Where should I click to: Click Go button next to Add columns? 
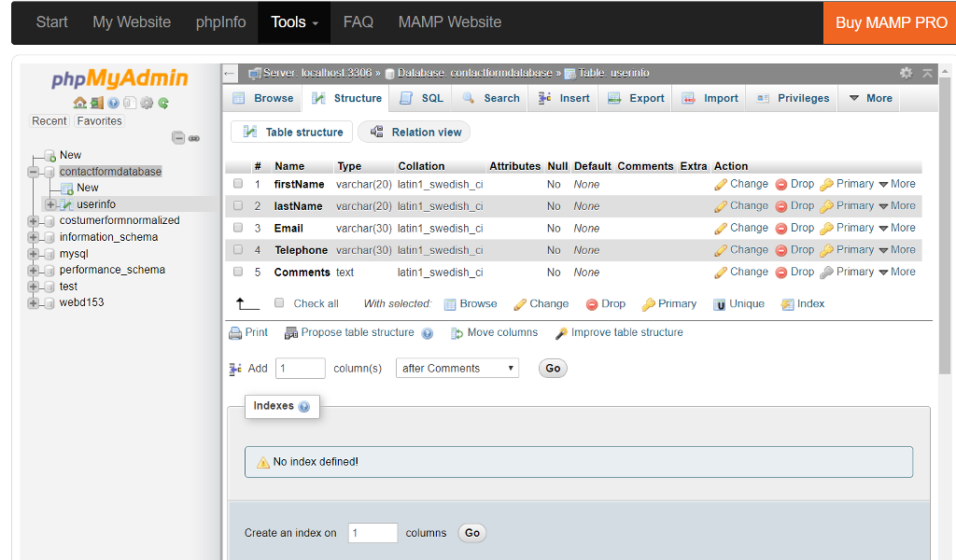553,368
